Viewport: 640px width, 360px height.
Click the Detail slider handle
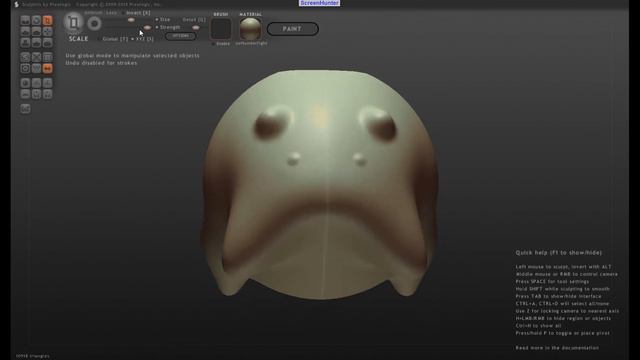coord(196,27)
